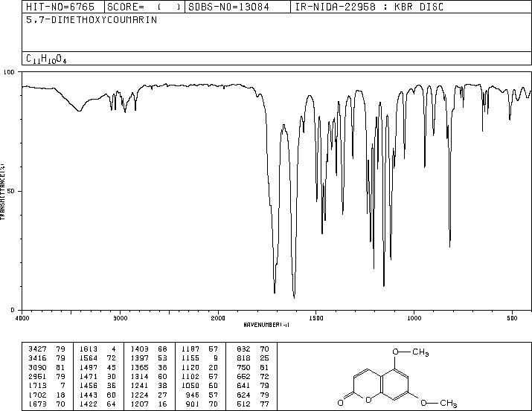This screenshot has height=411, width=532.
Task: Click peak table entry 1155
Action: pyautogui.click(x=190, y=358)
